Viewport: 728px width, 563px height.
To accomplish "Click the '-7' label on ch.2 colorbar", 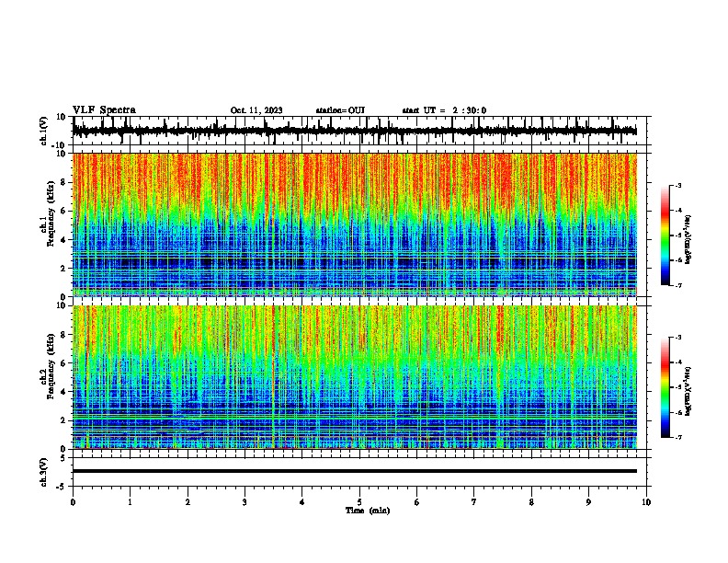I will point(678,438).
